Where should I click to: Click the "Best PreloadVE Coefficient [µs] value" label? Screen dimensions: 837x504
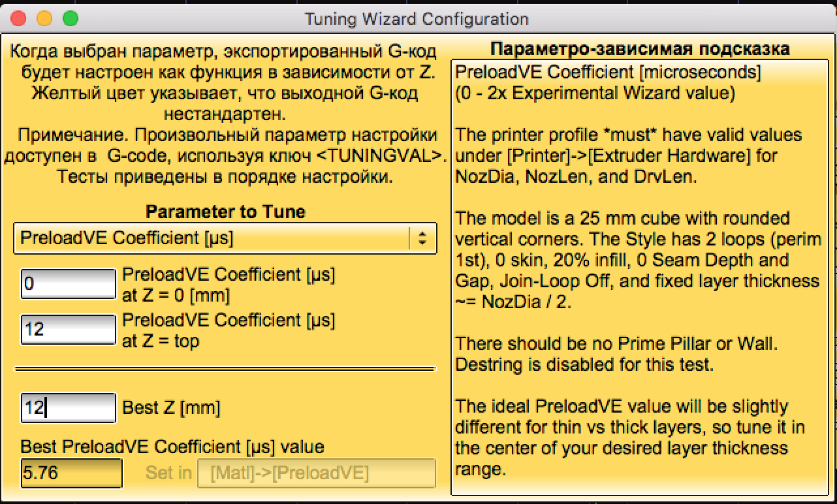(172, 447)
